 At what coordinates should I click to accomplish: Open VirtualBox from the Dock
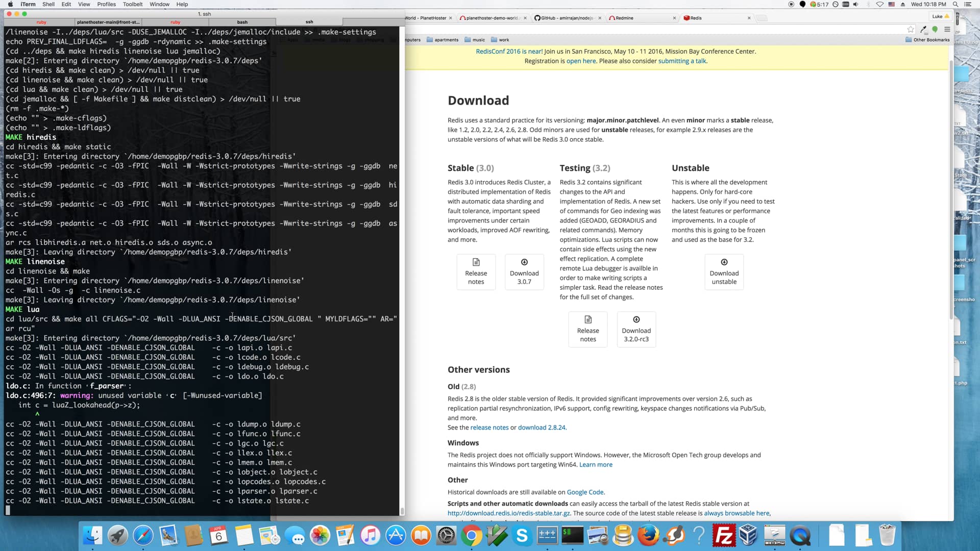749,536
